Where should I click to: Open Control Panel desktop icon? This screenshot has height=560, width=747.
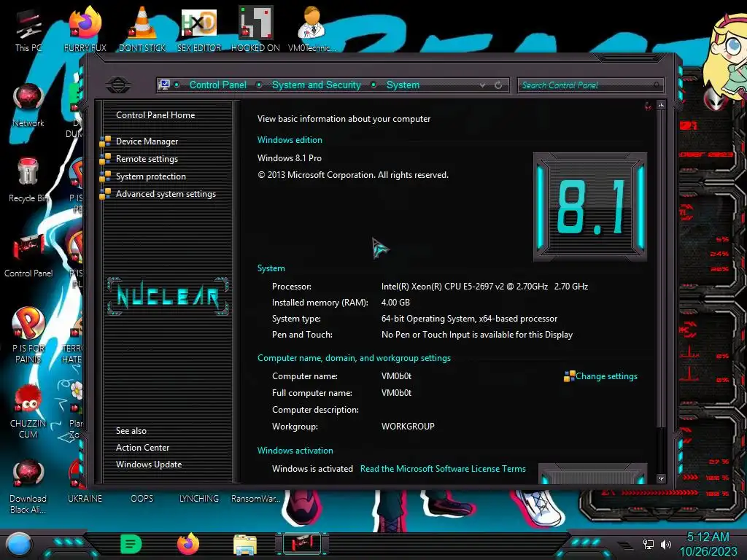click(28, 255)
